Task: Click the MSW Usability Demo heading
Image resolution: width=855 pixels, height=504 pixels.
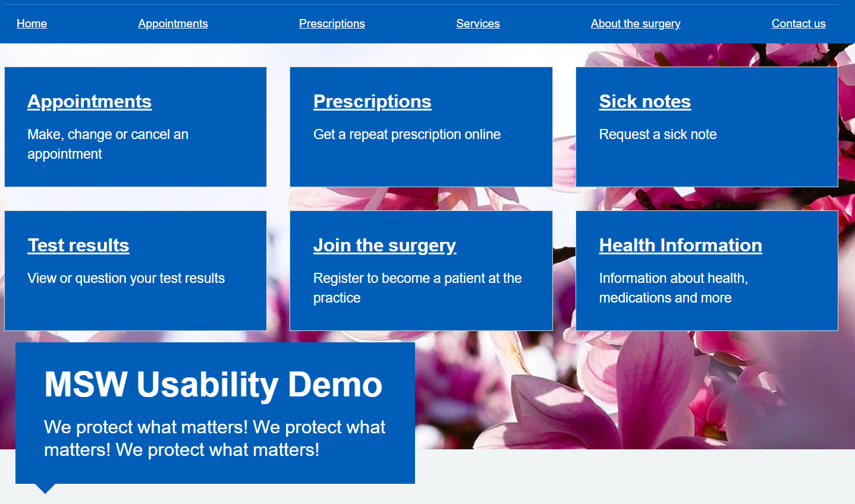Action: [x=213, y=385]
